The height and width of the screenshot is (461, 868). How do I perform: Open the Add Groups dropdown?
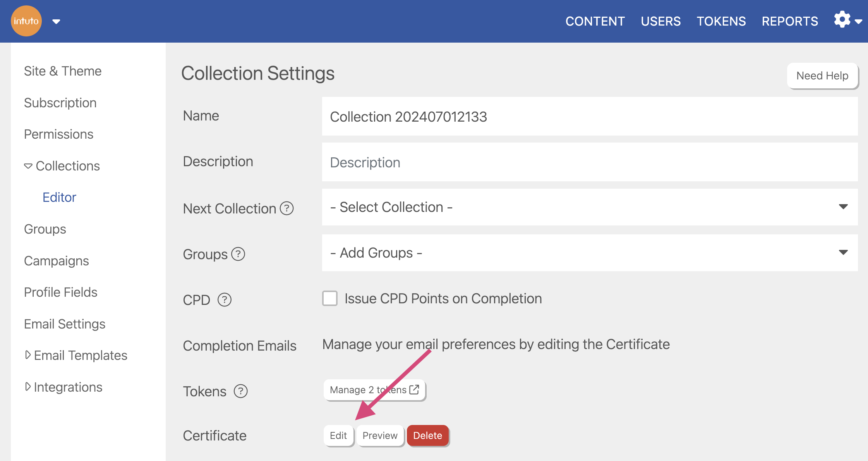point(590,253)
